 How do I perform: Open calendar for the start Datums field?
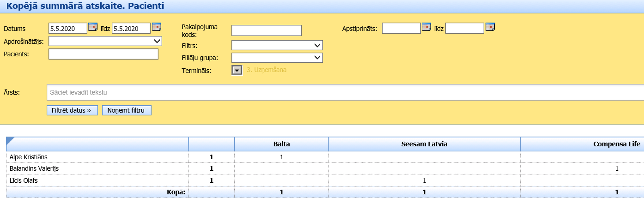[93, 27]
